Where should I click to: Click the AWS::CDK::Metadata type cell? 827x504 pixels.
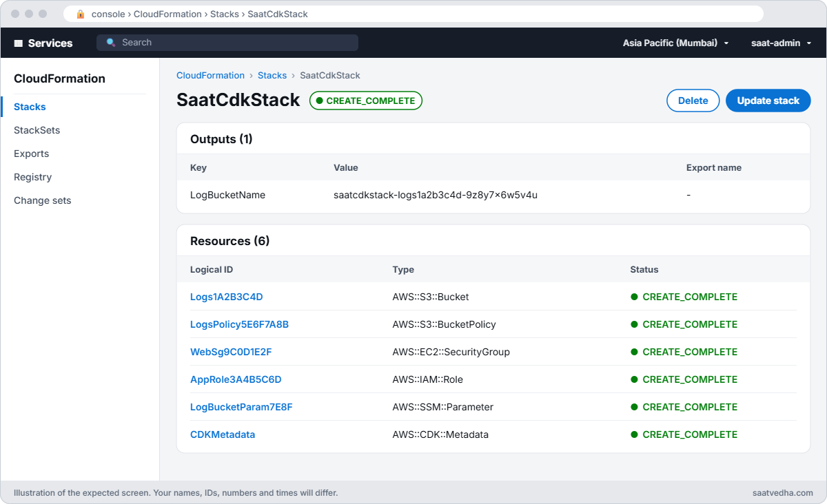440,434
